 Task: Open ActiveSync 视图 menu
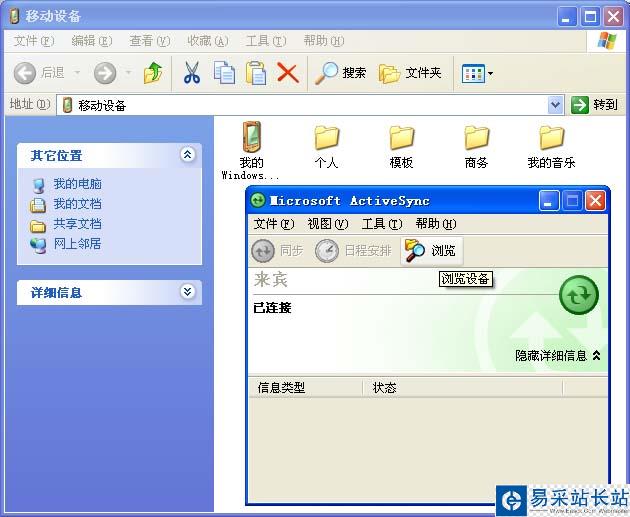[x=327, y=224]
